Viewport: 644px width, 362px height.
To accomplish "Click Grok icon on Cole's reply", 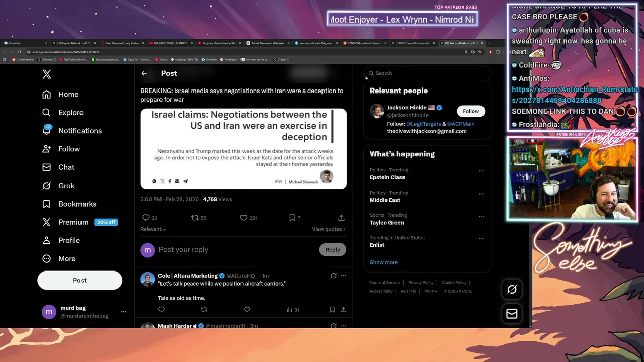I will click(333, 276).
